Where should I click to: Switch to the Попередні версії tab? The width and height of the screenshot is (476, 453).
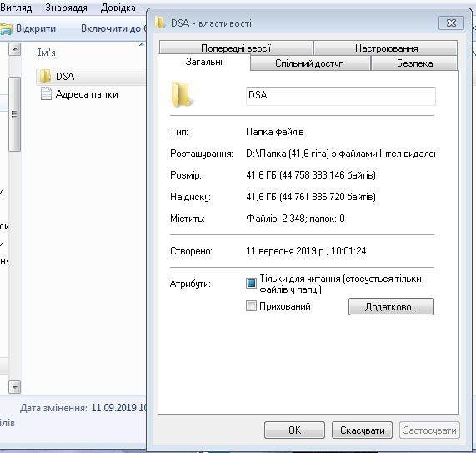click(236, 48)
